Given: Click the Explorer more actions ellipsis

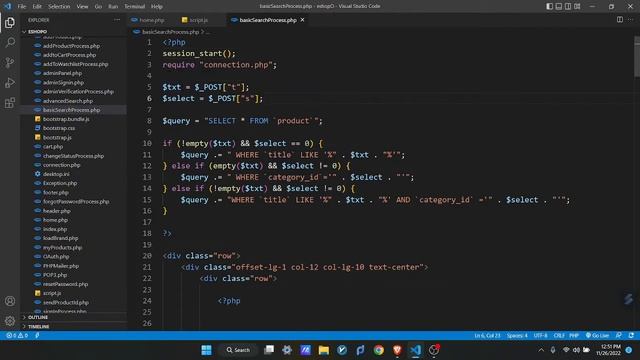Looking at the screenshot, I should tap(117, 20).
